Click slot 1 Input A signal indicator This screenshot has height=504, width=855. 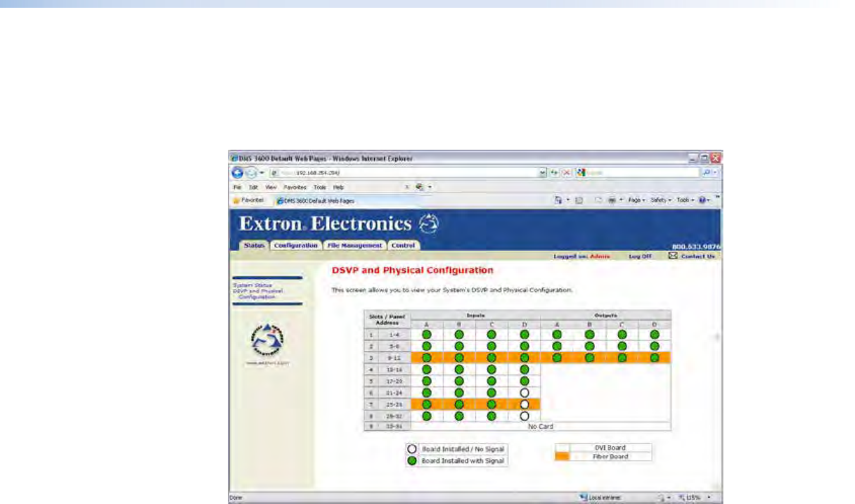tap(427, 335)
